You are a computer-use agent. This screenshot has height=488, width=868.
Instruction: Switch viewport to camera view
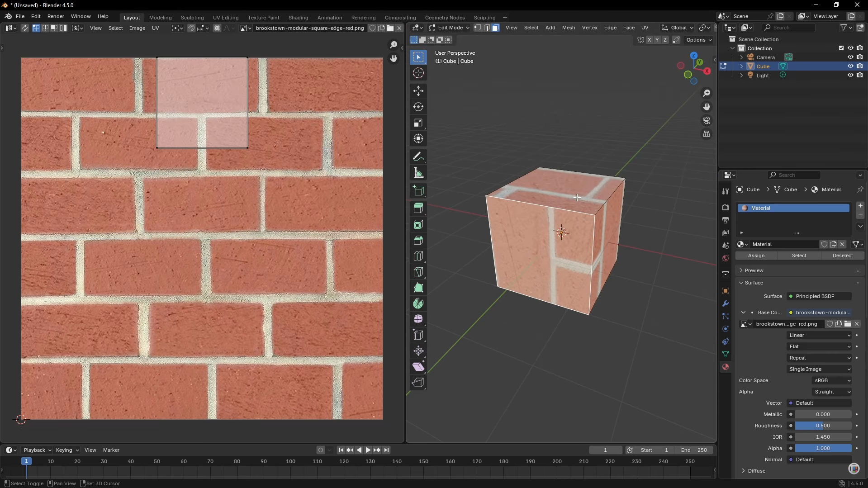(x=707, y=120)
